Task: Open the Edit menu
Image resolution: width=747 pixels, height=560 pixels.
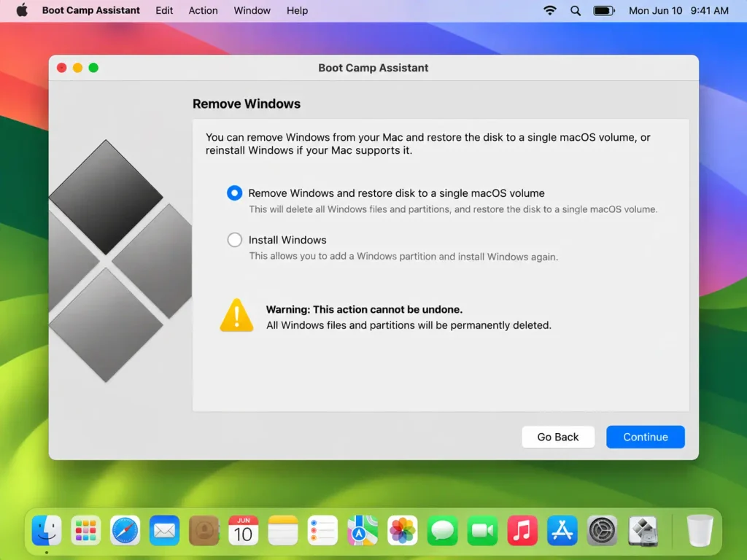Action: click(164, 10)
